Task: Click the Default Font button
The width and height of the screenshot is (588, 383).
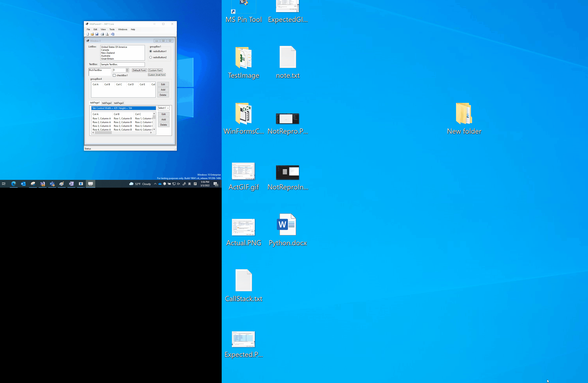Action: [139, 70]
